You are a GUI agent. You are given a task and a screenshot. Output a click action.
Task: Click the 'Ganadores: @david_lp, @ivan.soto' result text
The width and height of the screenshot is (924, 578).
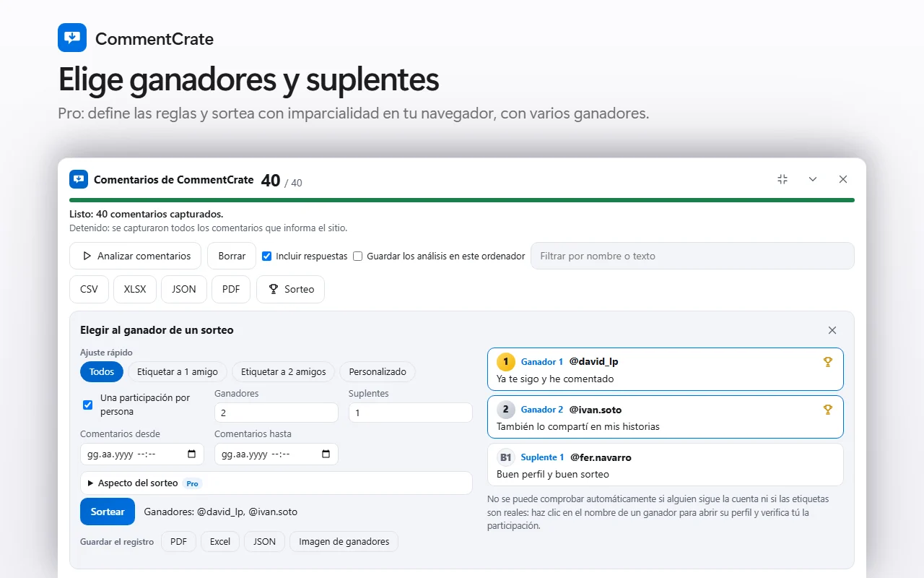tap(221, 512)
